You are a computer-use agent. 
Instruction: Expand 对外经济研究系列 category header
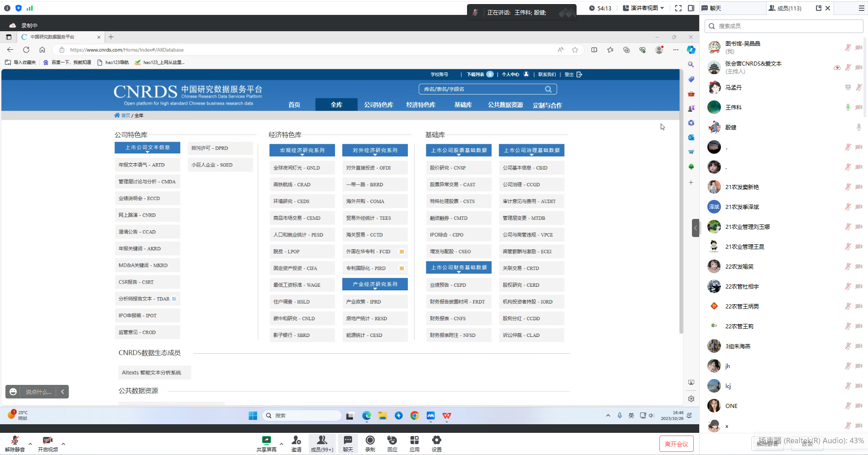tap(375, 151)
